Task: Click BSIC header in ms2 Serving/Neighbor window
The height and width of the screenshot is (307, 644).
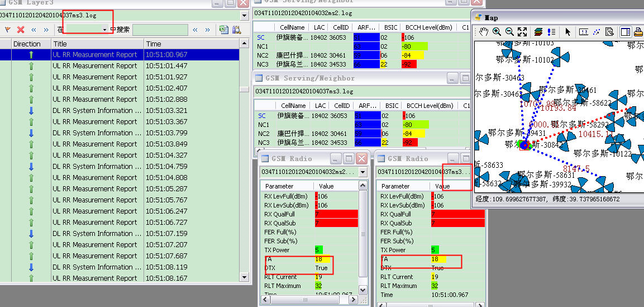Action: (x=390, y=27)
